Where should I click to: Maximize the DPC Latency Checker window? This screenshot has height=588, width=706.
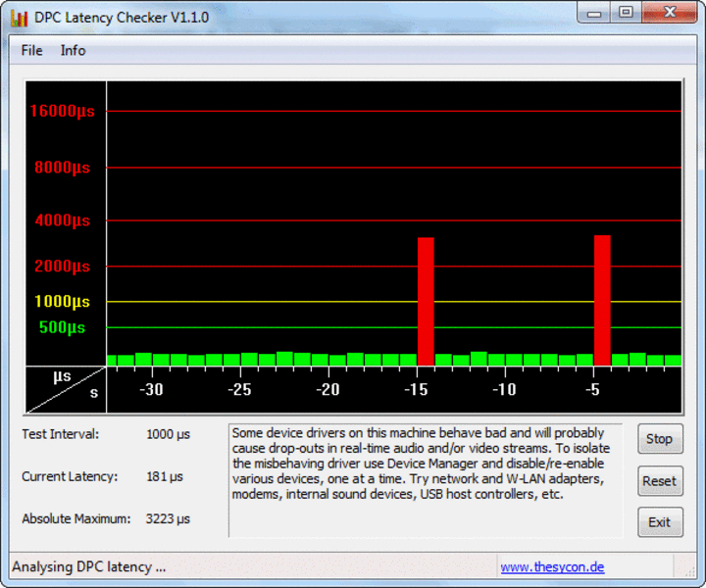coord(626,13)
